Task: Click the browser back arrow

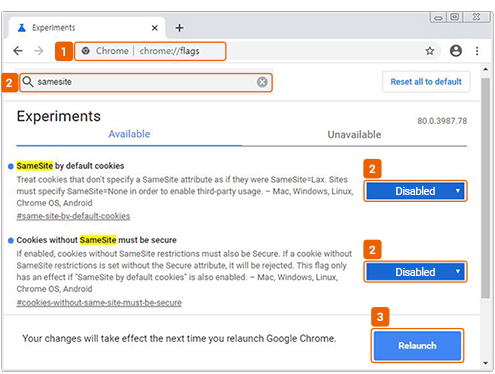Action: (x=18, y=51)
